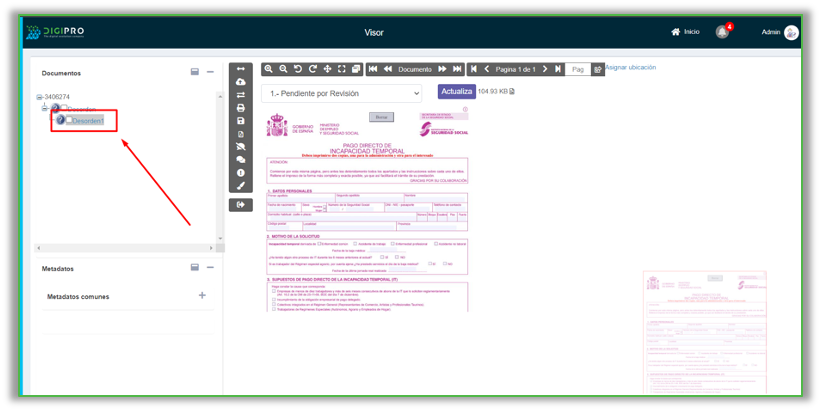Expand Metadatos comunes with plus icon
Screen dimensions: 822x412
[202, 296]
